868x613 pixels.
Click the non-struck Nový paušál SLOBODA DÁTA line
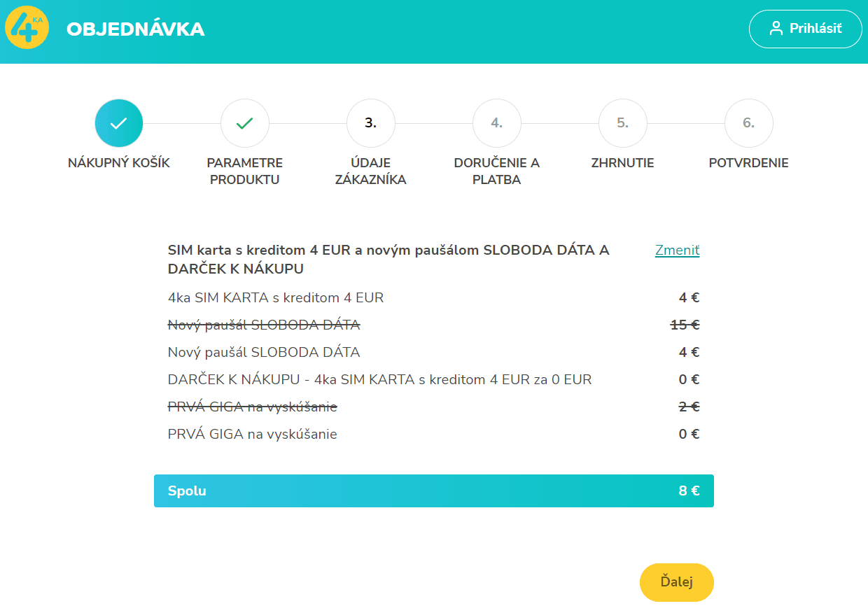point(264,352)
